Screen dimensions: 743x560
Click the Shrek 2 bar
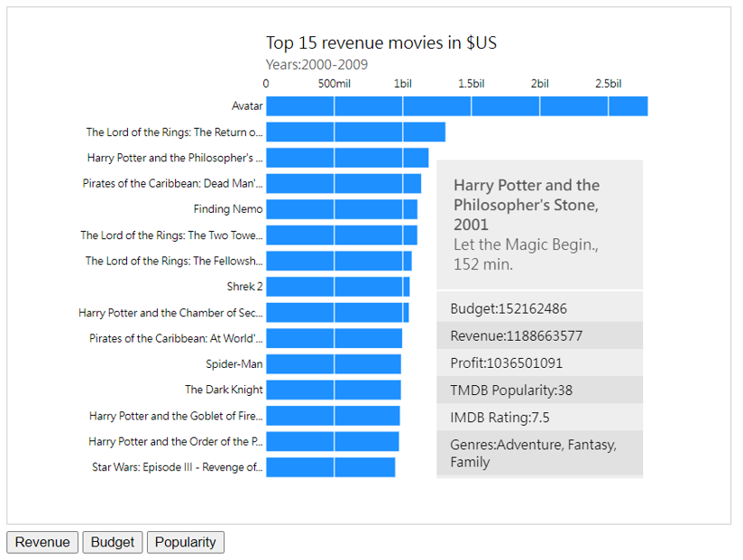(x=338, y=287)
